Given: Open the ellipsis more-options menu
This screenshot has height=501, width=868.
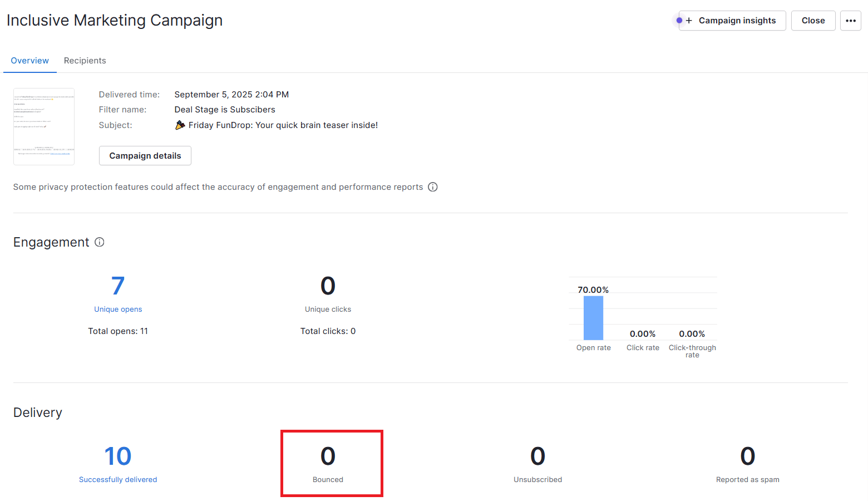Looking at the screenshot, I should pos(850,21).
